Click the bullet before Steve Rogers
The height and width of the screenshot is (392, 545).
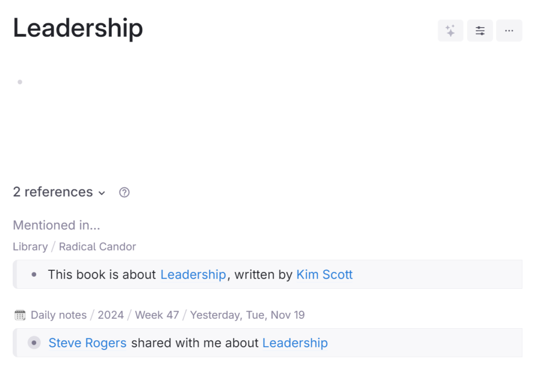(x=34, y=343)
